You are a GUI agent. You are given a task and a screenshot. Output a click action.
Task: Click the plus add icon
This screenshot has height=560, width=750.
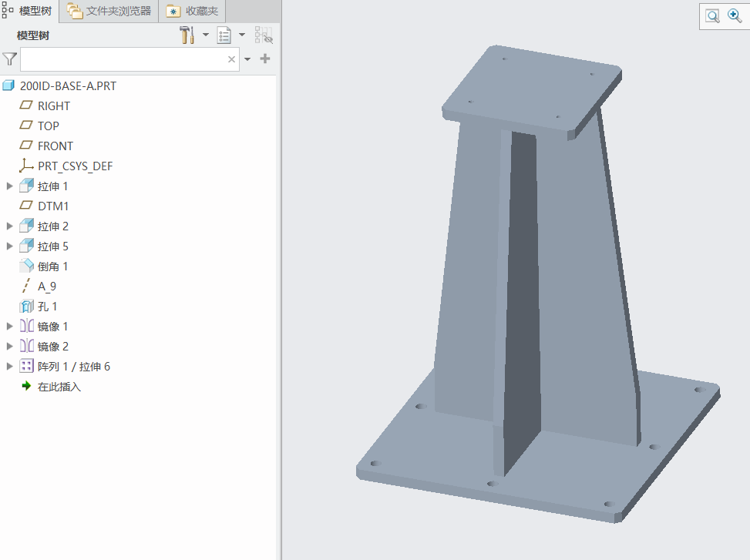(265, 59)
